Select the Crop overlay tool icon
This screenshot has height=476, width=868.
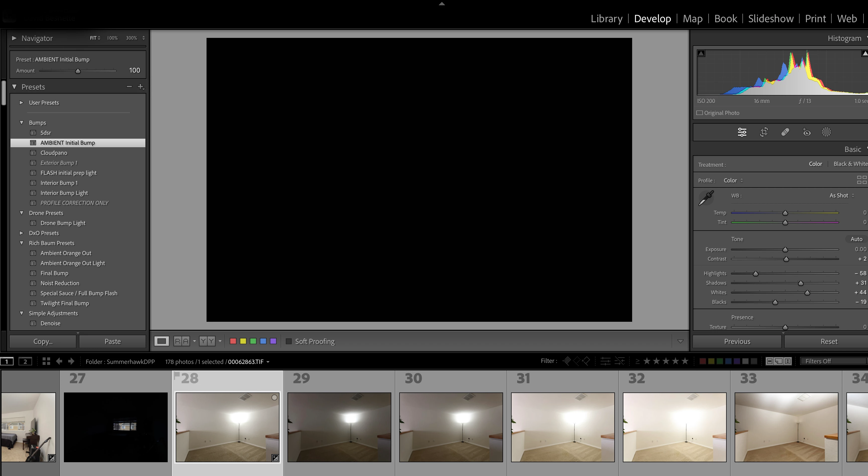(x=764, y=132)
